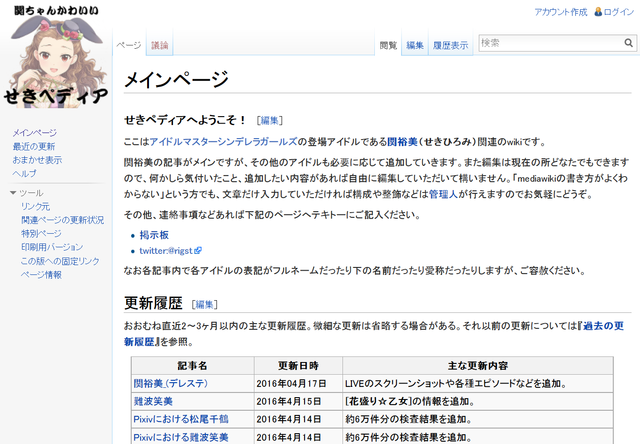Viewport: 640px width, 444px height.
Task: Click the 更新日時 column header
Action: click(x=298, y=366)
